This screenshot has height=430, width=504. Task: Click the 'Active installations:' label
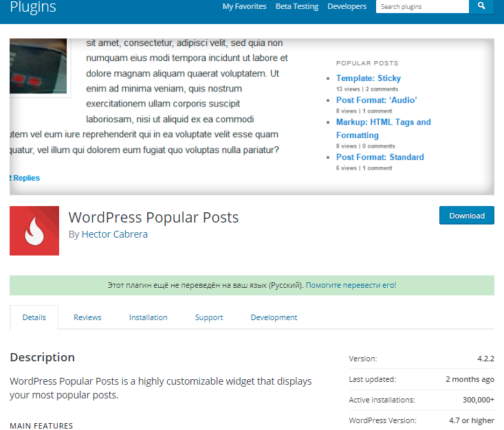point(382,400)
